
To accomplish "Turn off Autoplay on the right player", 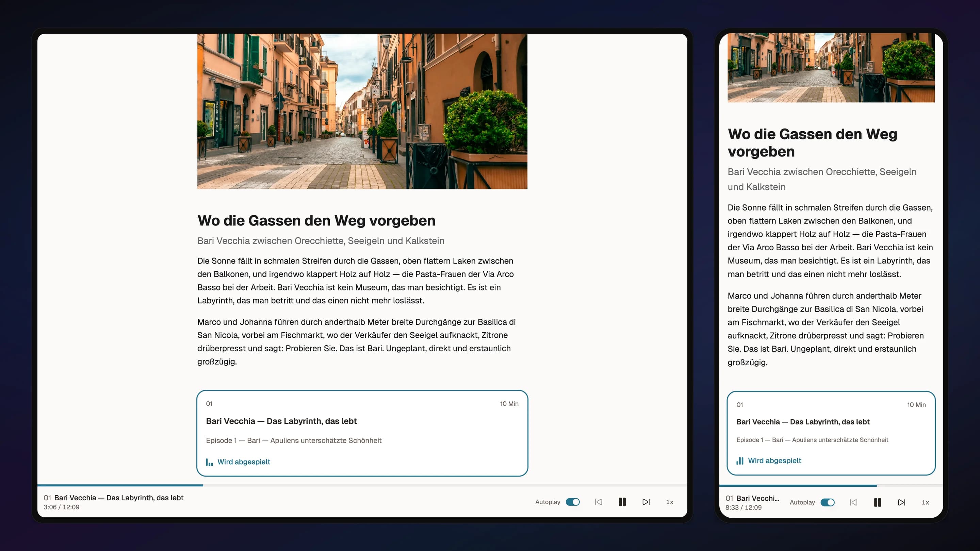I will point(828,502).
